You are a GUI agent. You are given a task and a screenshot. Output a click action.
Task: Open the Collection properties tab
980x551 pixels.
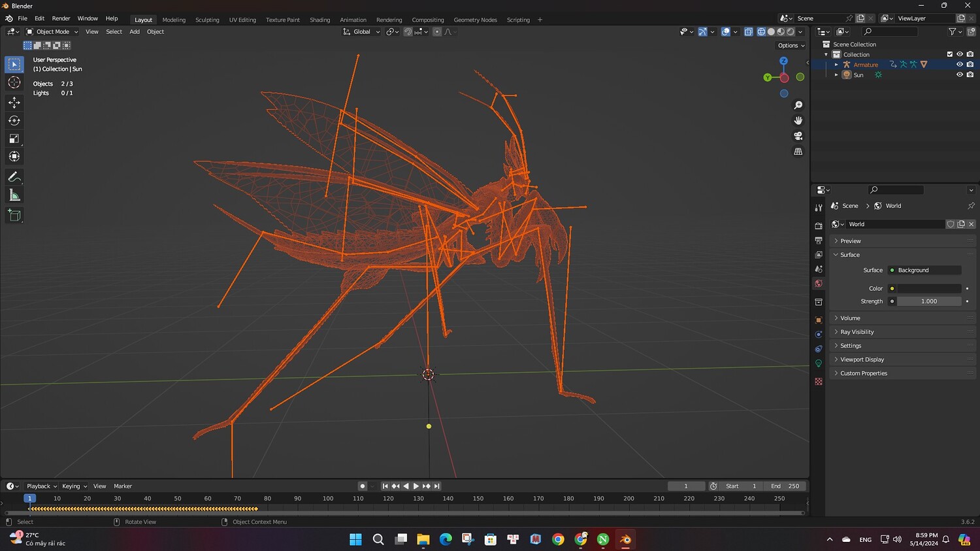click(x=819, y=302)
